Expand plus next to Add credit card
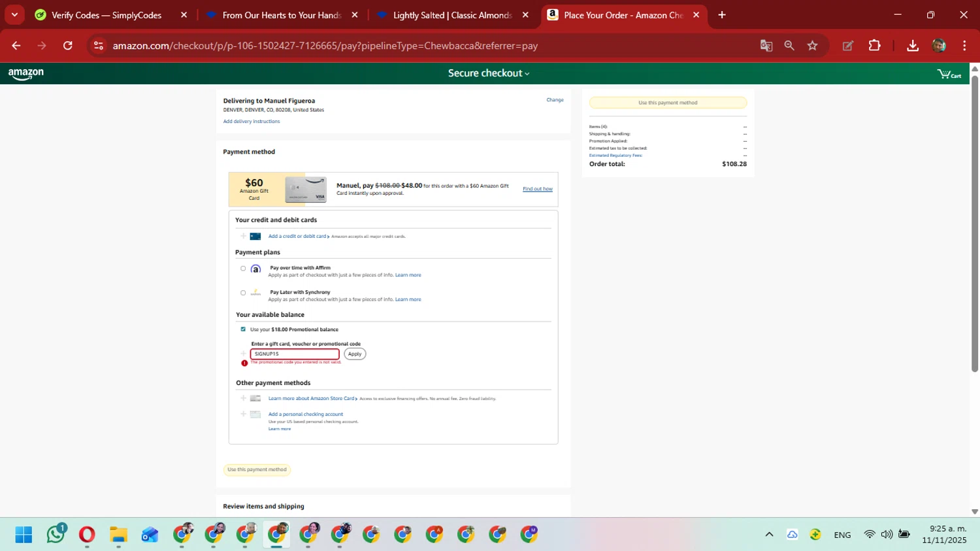The height and width of the screenshot is (551, 980). (x=243, y=236)
